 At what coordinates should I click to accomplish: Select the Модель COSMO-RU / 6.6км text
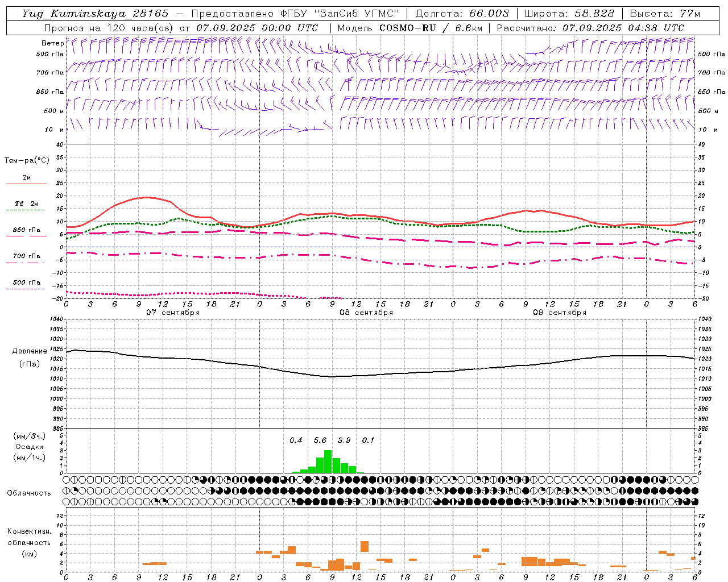[410, 28]
